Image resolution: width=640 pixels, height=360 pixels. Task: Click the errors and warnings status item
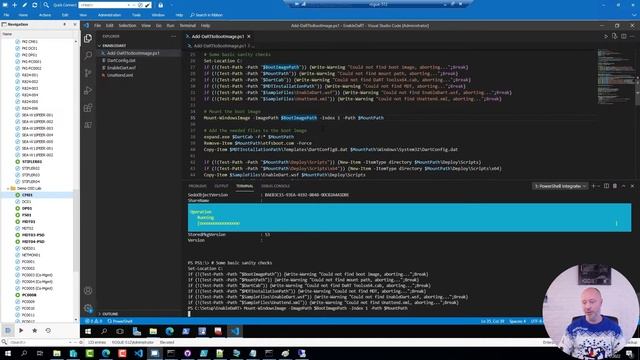(93, 322)
